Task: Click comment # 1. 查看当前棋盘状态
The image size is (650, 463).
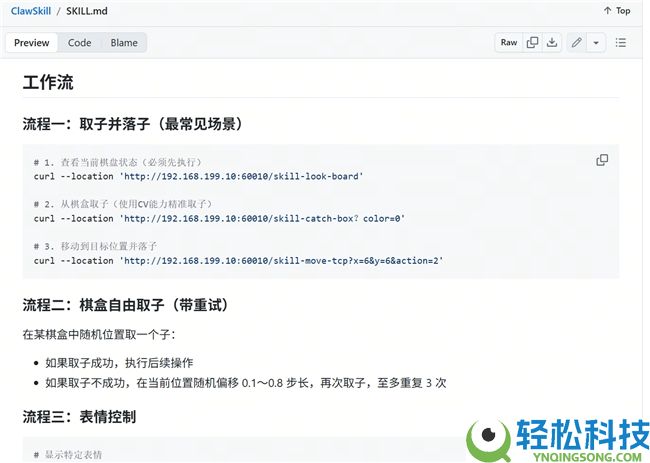Action: point(117,162)
